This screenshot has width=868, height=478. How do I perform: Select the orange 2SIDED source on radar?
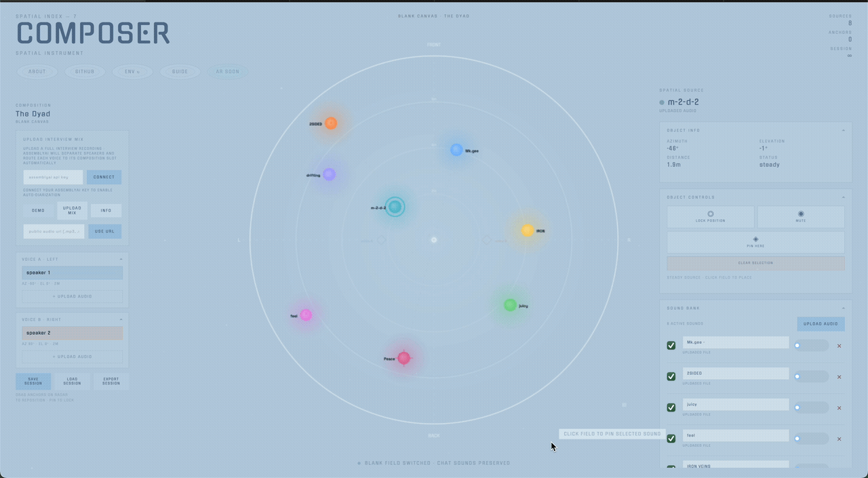click(331, 123)
